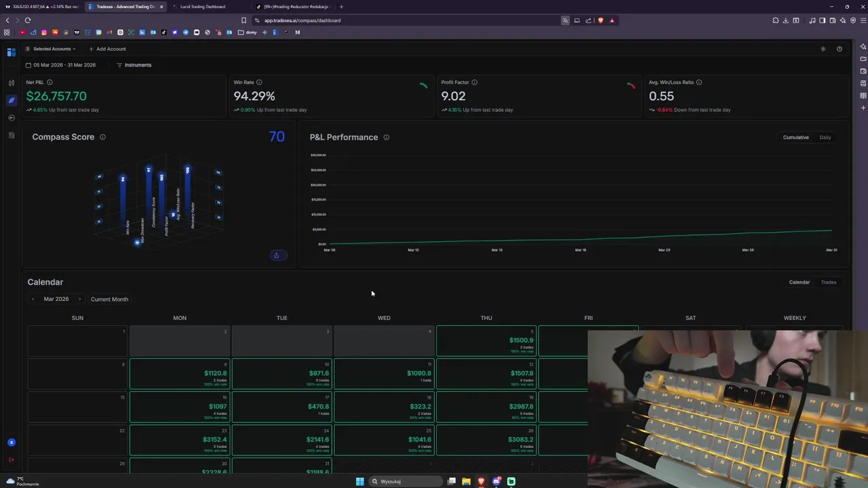Screen dimensions: 868x488
Task: Open the Thursday March 5 $1500.9 day cell
Action: [486, 341]
